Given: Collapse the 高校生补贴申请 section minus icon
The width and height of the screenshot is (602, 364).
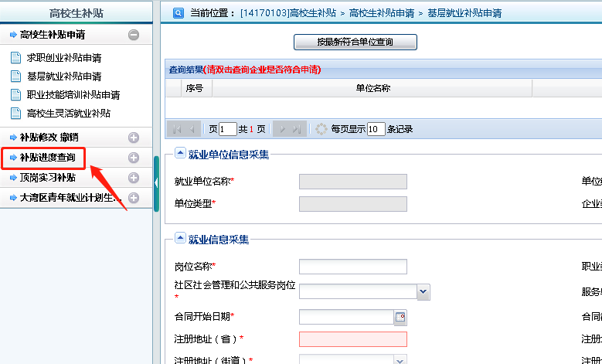Looking at the screenshot, I should tap(134, 35).
